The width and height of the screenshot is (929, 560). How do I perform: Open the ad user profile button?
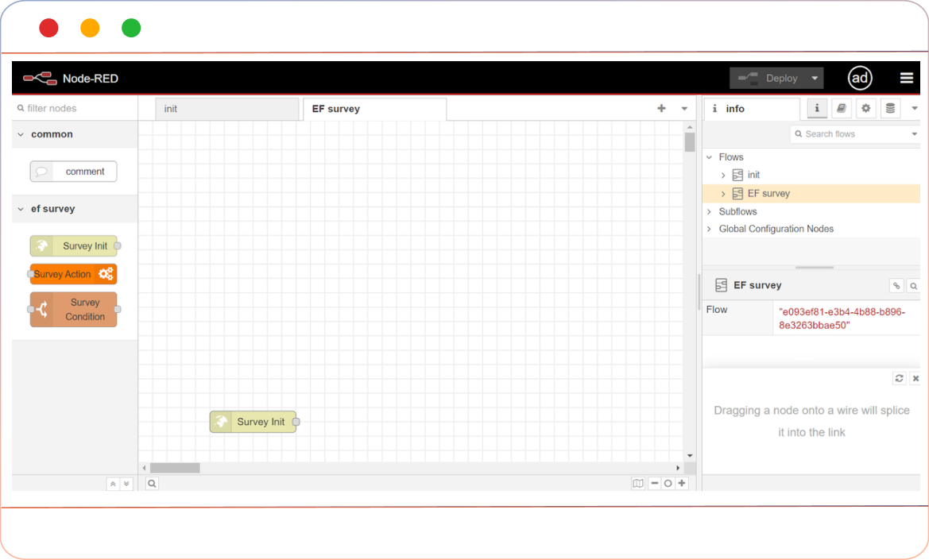(x=860, y=78)
